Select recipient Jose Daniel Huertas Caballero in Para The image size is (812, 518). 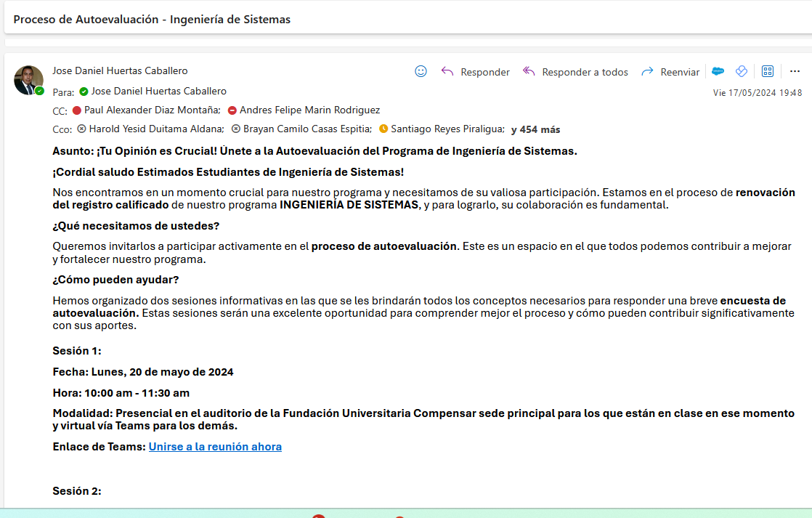coord(158,91)
